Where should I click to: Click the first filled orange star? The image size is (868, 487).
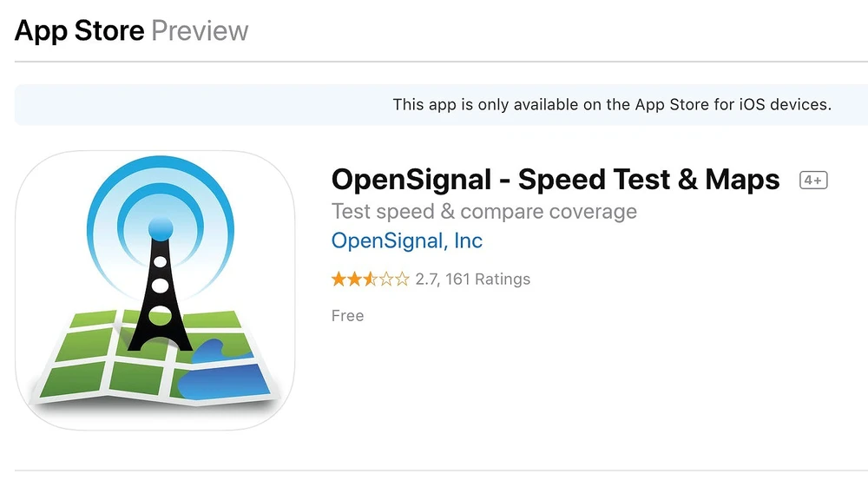point(339,280)
